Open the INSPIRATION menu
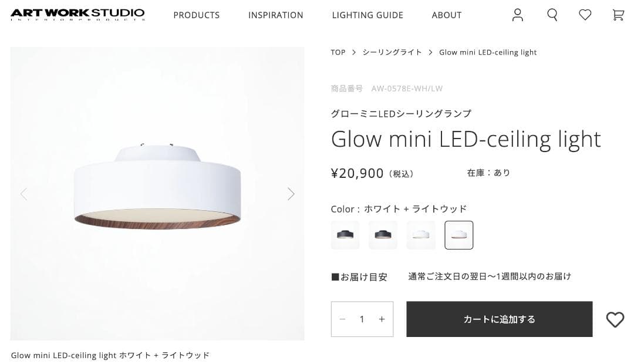This screenshot has height=364, width=634. pyautogui.click(x=275, y=15)
